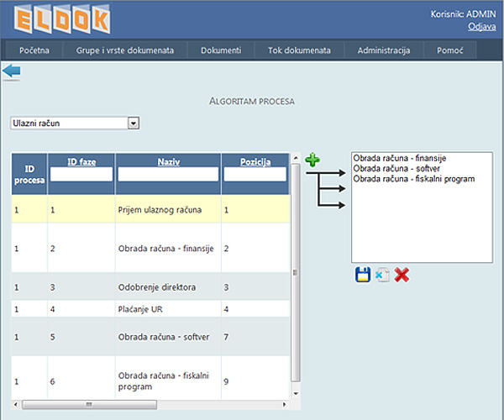The image size is (504, 420).
Task: Open Grupe i vrste dokumenata menu
Action: click(125, 50)
